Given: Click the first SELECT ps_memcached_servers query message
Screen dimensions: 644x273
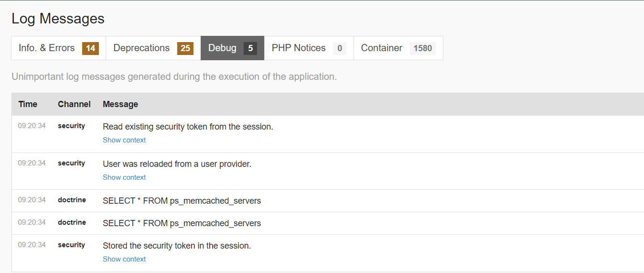Looking at the screenshot, I should click(182, 201).
